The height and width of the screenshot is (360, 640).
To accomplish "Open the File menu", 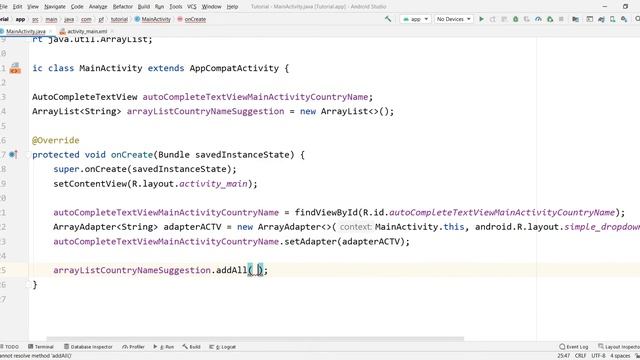I will click(x=3, y=7).
